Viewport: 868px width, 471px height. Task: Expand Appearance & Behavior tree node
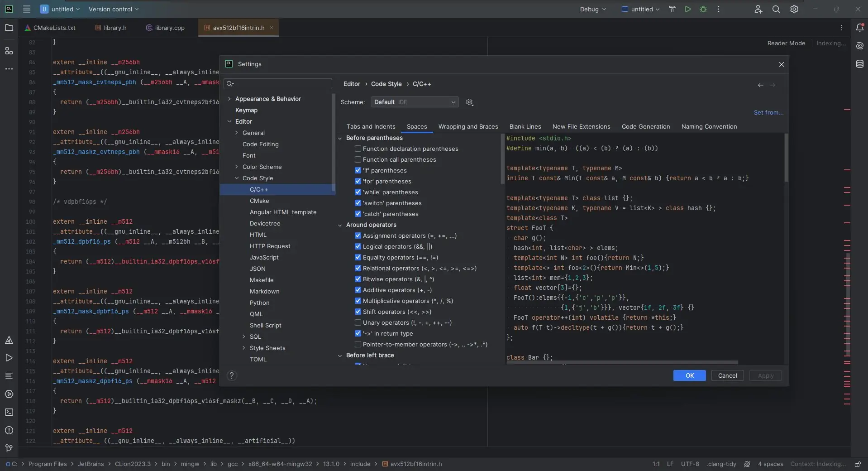[229, 99]
